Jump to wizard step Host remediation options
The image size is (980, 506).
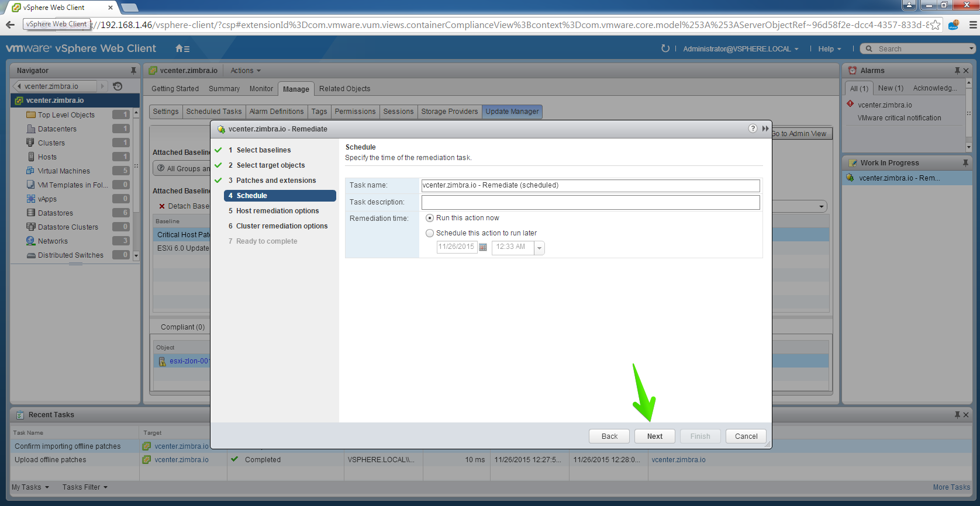[278, 211]
